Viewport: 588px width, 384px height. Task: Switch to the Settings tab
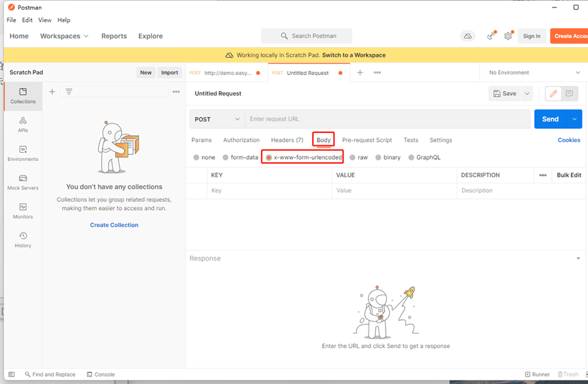click(x=441, y=140)
